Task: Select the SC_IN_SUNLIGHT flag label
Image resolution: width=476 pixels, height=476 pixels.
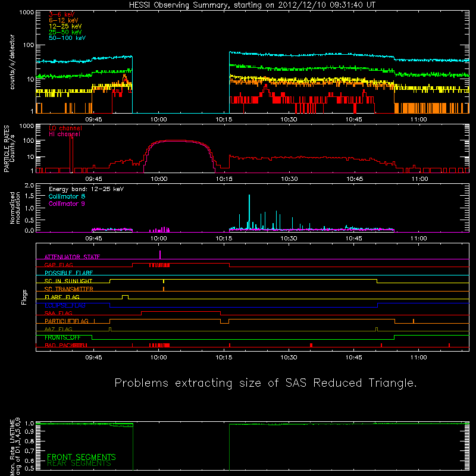Action: [68, 281]
